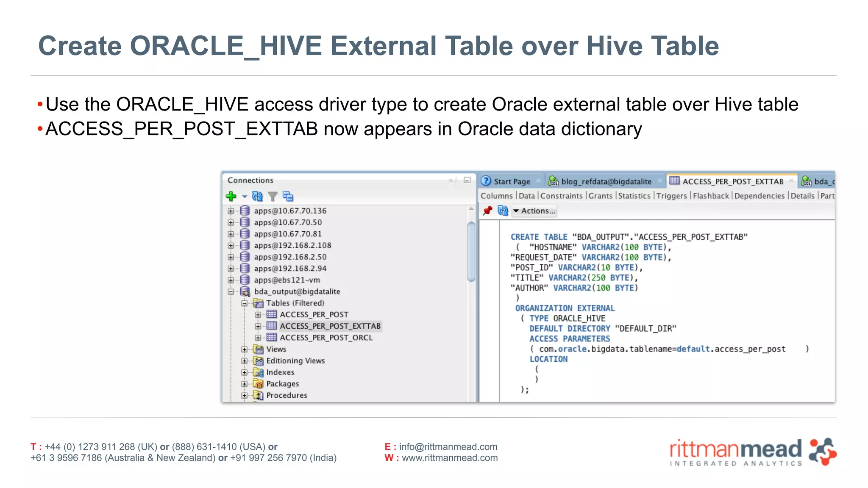Click the green plus New Connection icon
The image size is (868, 488).
coord(231,196)
